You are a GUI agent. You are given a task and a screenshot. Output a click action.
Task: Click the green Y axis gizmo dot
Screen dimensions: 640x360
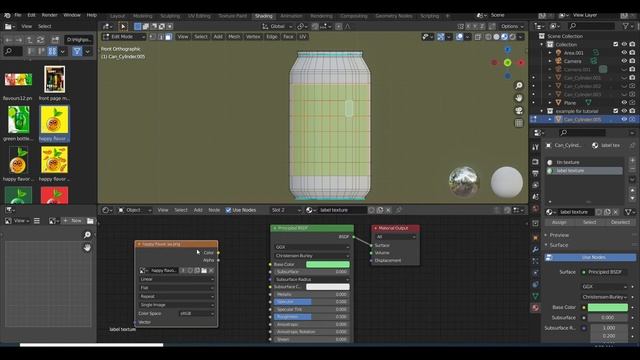click(x=507, y=63)
